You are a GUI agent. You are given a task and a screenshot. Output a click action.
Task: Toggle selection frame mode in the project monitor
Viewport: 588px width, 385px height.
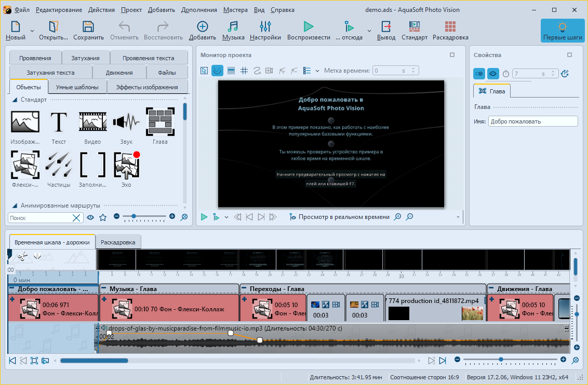click(204, 71)
